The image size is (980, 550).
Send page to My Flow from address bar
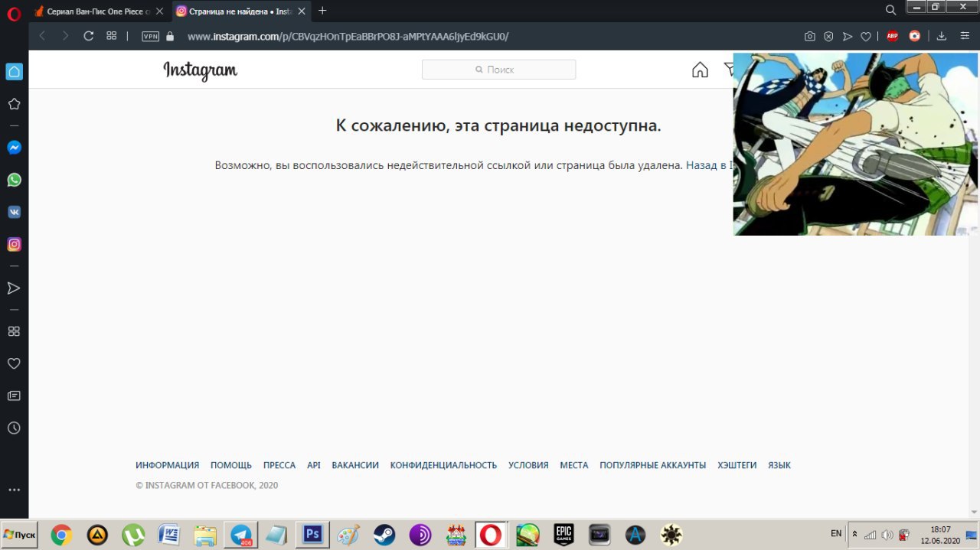coord(847,36)
